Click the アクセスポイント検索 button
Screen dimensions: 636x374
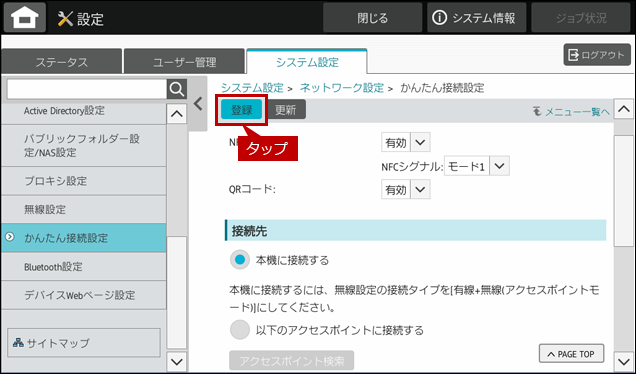[x=292, y=361]
